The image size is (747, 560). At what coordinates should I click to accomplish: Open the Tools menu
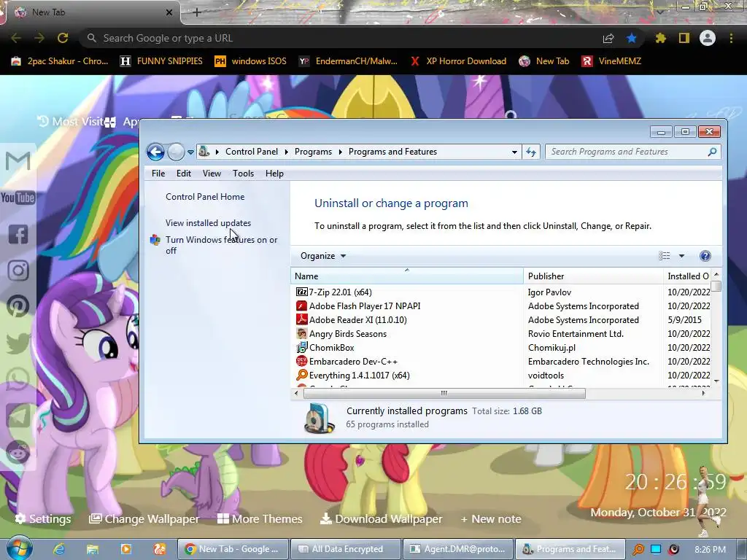click(x=243, y=174)
